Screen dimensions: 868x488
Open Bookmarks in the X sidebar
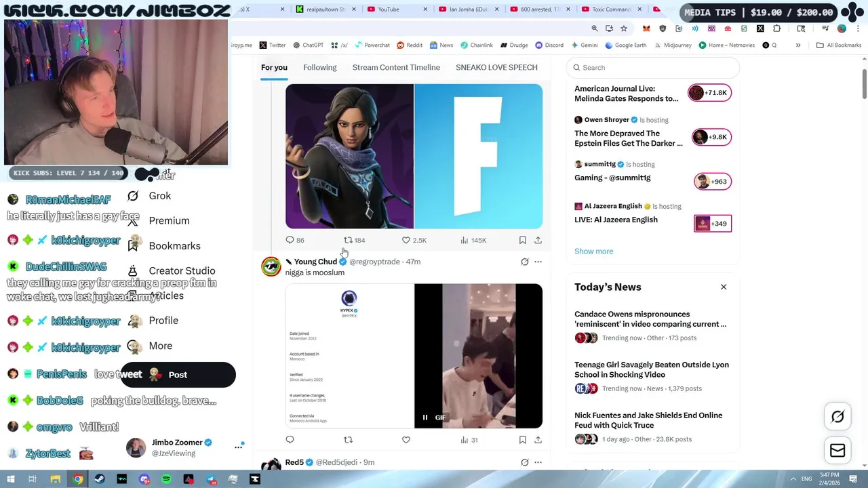[164, 246]
